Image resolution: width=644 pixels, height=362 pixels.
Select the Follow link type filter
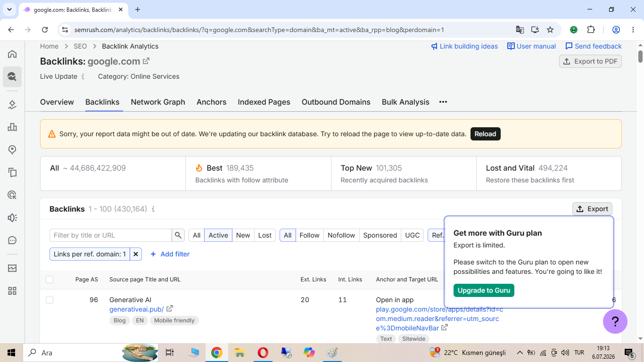[309, 235]
